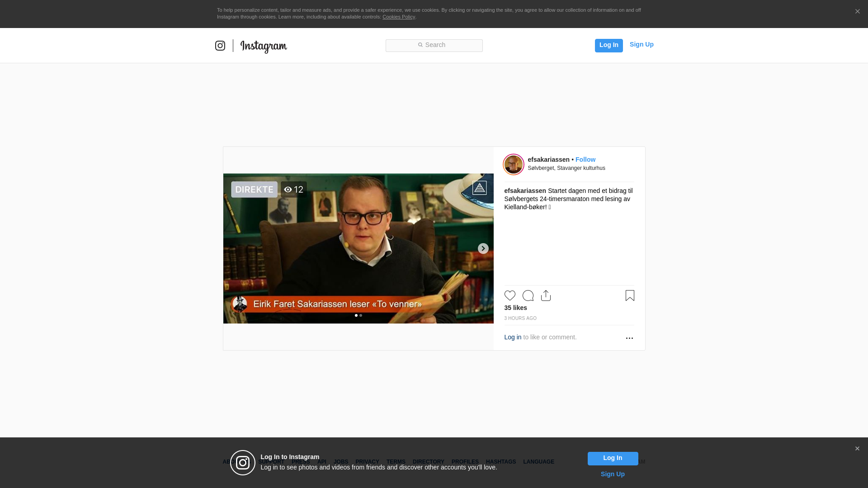Click the header Sign Up link
This screenshot has width=868, height=488.
[x=642, y=44]
